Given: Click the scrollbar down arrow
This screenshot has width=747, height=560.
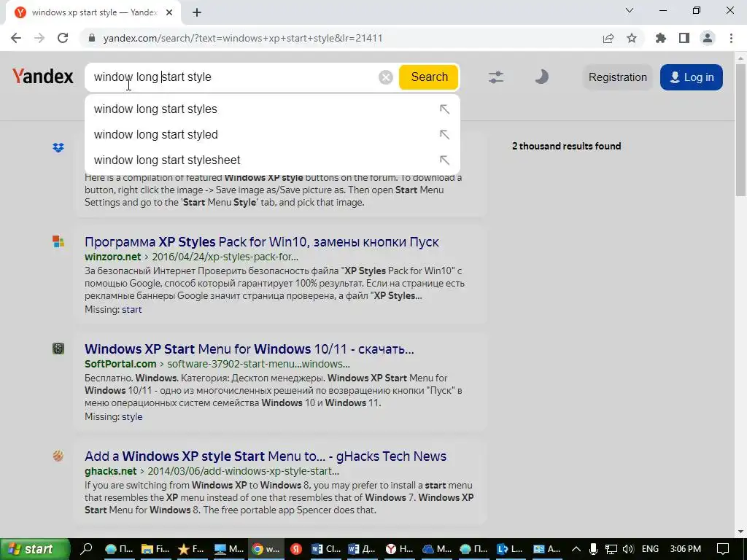Looking at the screenshot, I should [x=741, y=532].
